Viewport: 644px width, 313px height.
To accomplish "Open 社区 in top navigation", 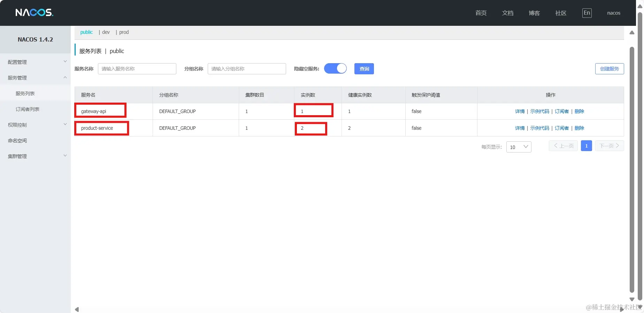I will 561,13.
